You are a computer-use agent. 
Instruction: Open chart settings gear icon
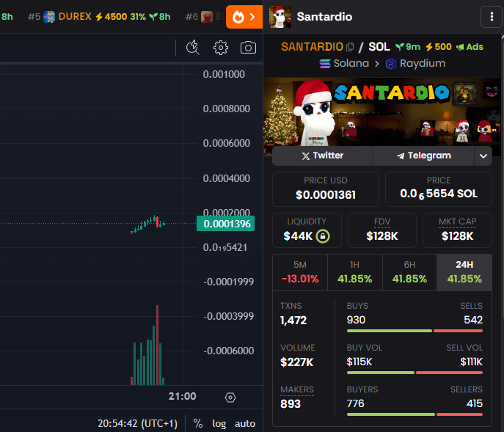[221, 48]
